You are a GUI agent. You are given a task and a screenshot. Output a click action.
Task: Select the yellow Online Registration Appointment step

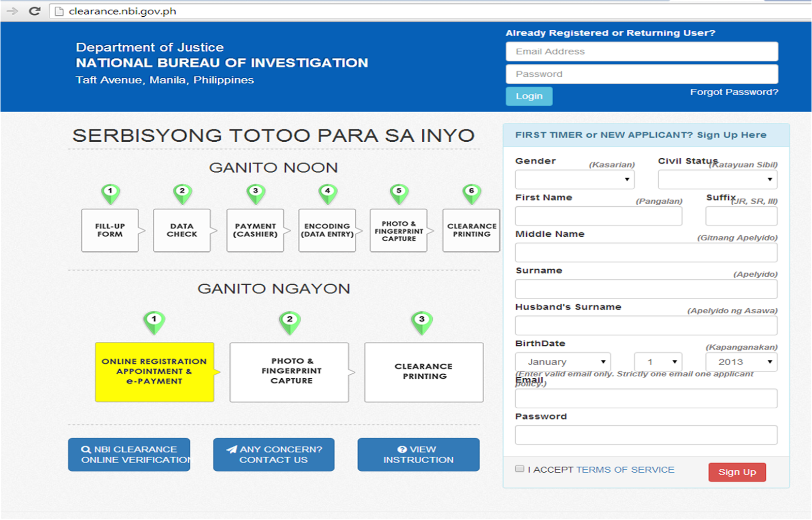click(x=154, y=372)
